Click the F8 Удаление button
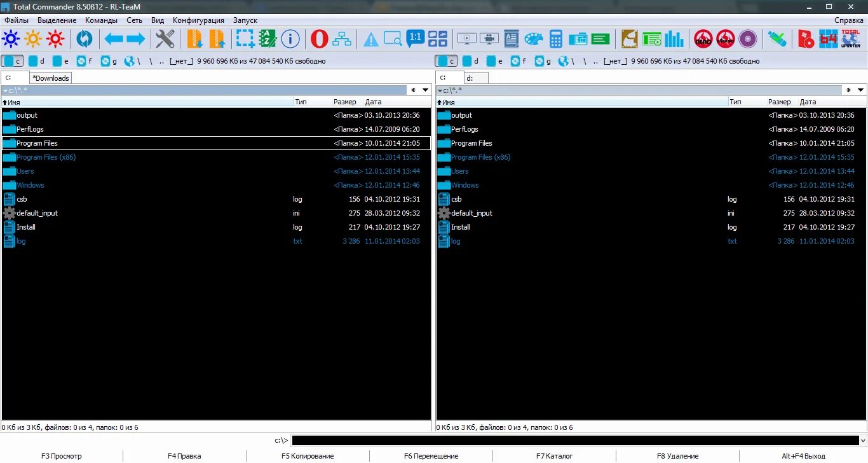Screen dimensions: 868x463 [677, 456]
